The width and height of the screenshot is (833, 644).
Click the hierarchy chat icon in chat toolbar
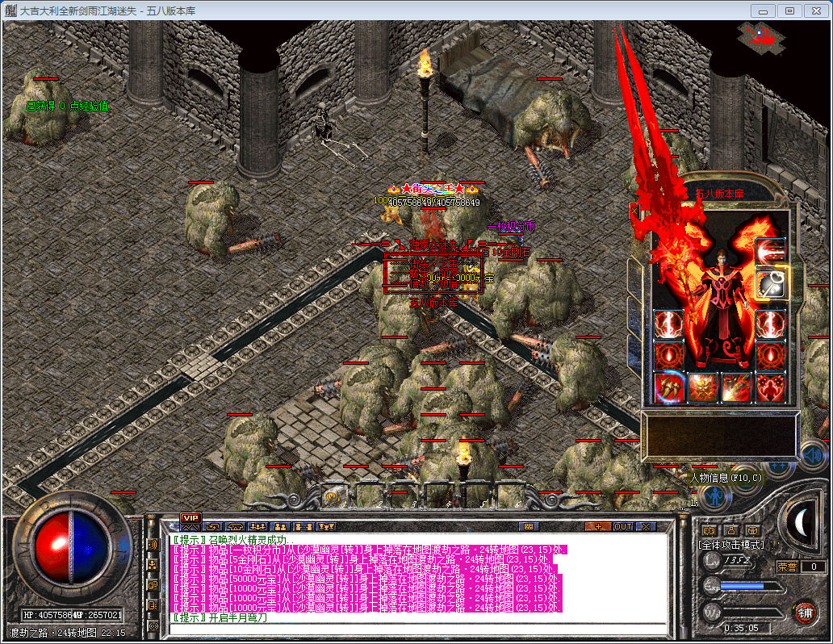(325, 527)
